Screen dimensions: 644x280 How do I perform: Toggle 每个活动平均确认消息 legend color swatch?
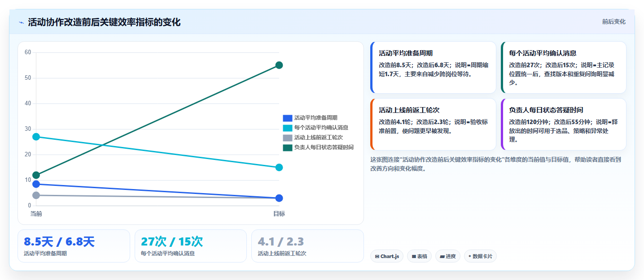coord(287,128)
